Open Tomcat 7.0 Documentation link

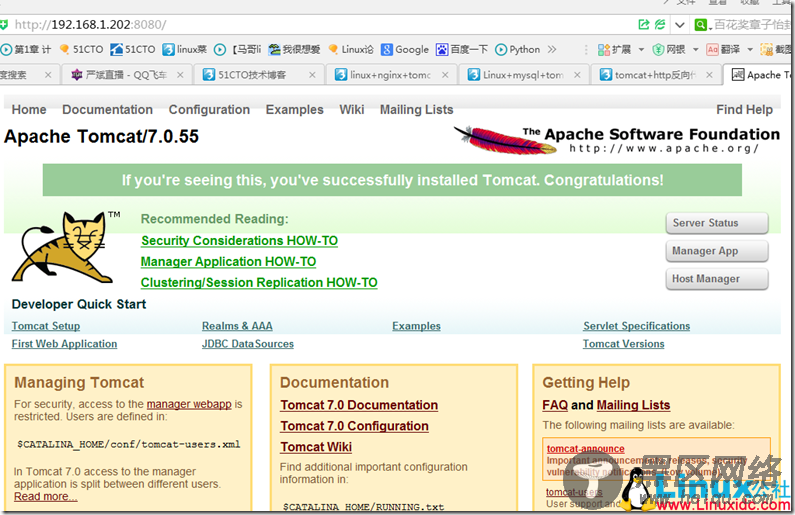359,405
